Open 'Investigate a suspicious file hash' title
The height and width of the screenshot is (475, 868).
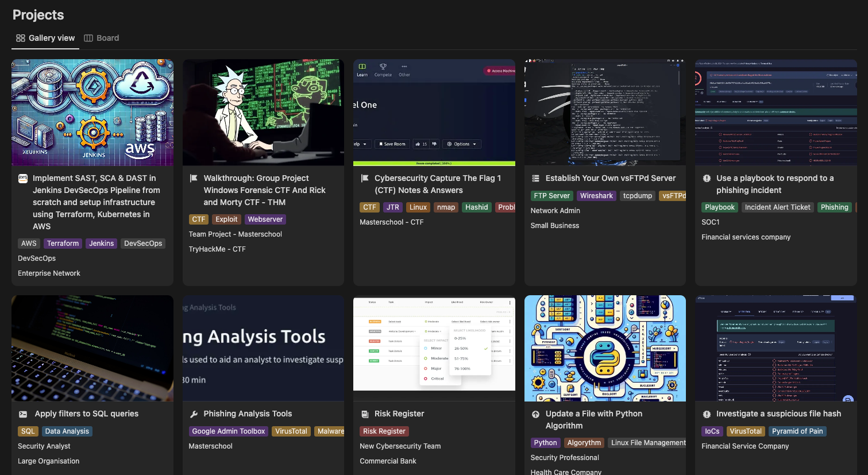tap(778, 414)
